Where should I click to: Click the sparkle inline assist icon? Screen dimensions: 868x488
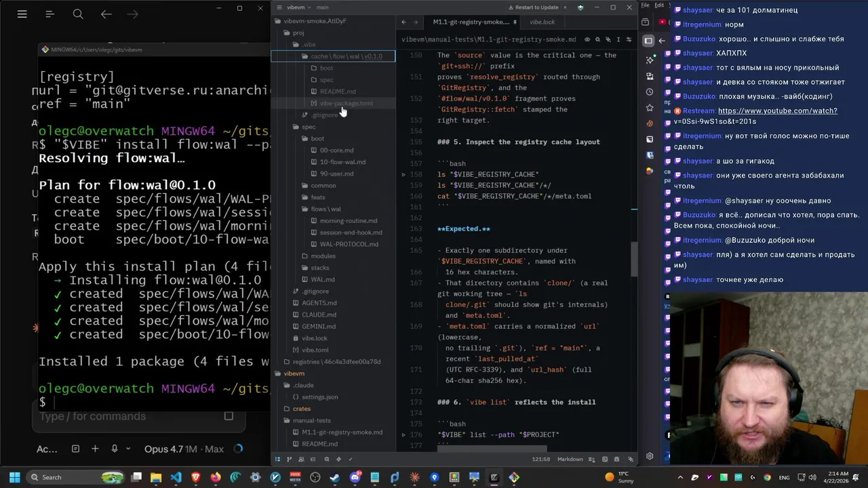608,39
